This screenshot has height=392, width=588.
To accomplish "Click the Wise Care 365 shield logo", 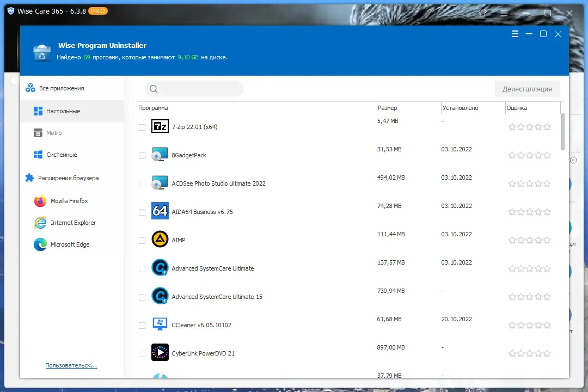I will (11, 11).
